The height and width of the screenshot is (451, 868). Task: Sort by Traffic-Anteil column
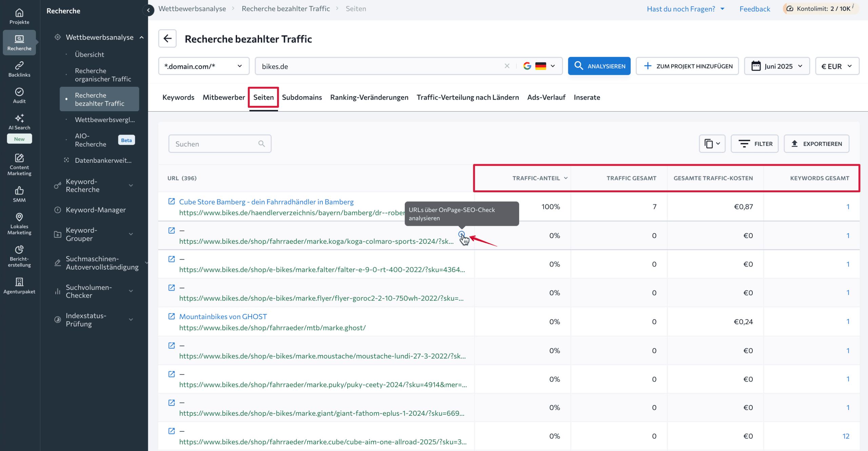[540, 178]
